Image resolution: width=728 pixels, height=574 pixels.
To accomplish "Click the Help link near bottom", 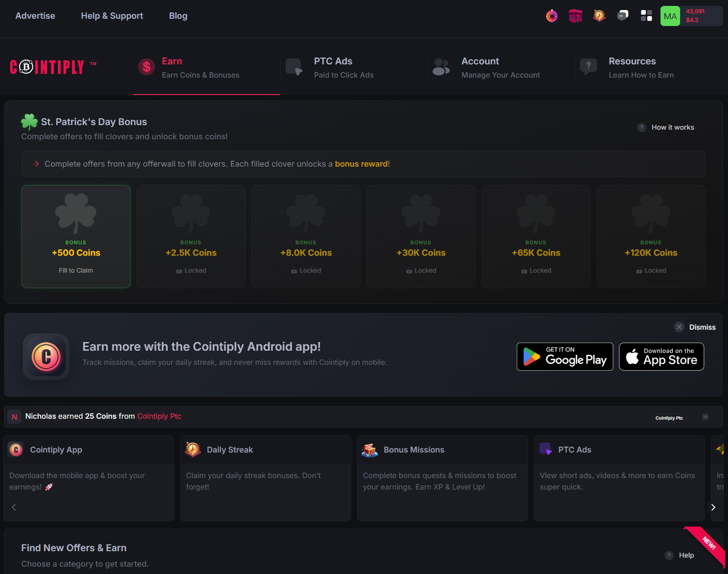I will [686, 555].
